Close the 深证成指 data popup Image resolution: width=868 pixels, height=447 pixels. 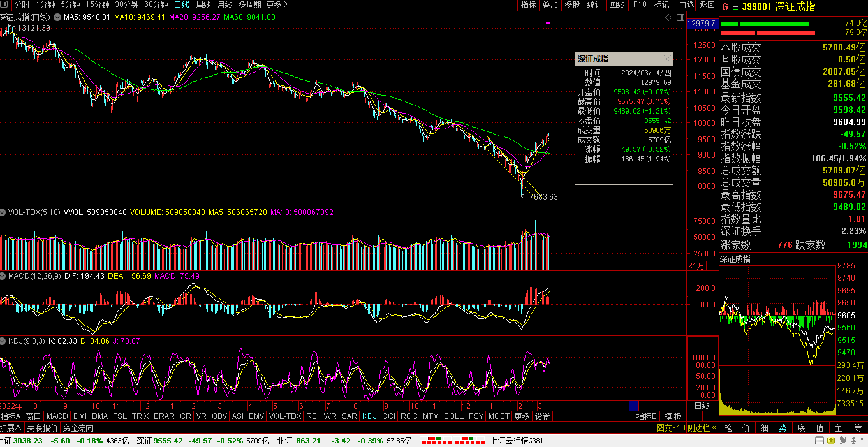click(667, 59)
